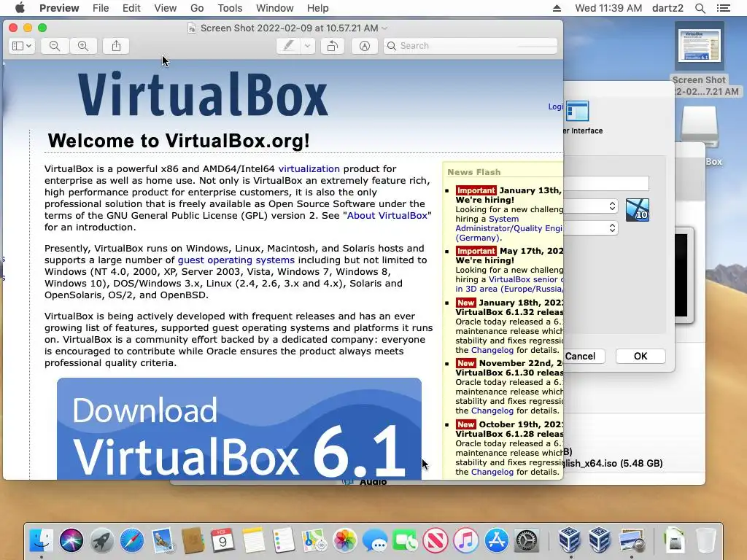The width and height of the screenshot is (747, 560).
Task: Click the Zoom Out magnifier button
Action: pos(55,46)
